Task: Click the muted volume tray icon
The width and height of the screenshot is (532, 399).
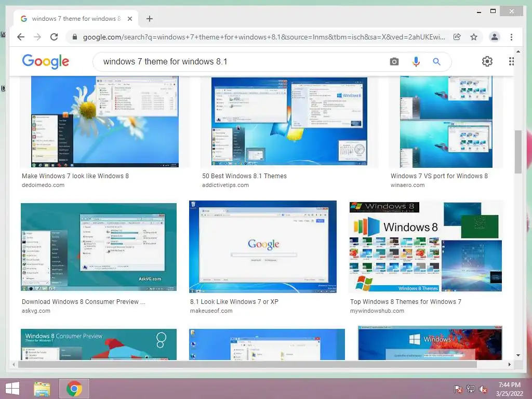Action: 483,389
